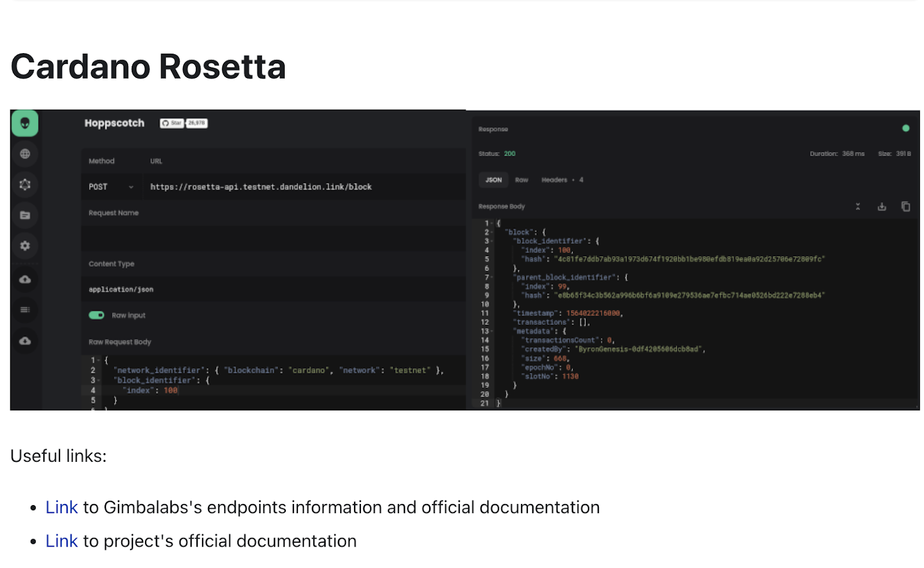Click the Hoppscotch title text
This screenshot has height=568, width=924.
point(114,123)
